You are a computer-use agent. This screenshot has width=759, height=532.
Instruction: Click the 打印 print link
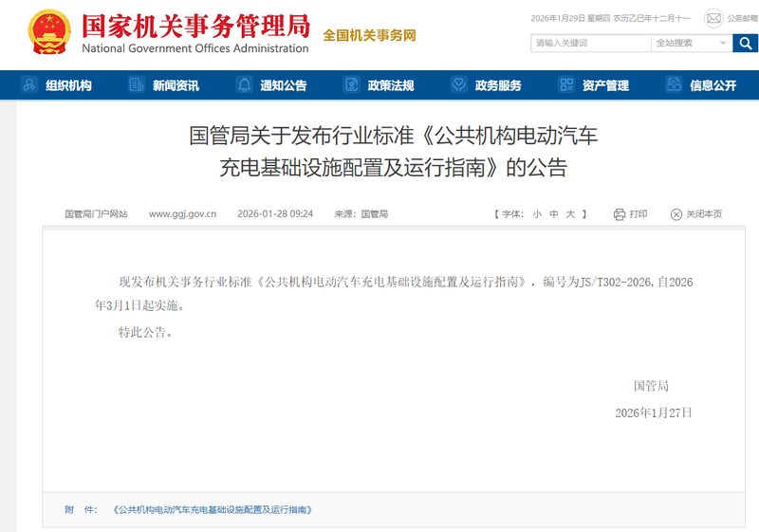(x=639, y=213)
